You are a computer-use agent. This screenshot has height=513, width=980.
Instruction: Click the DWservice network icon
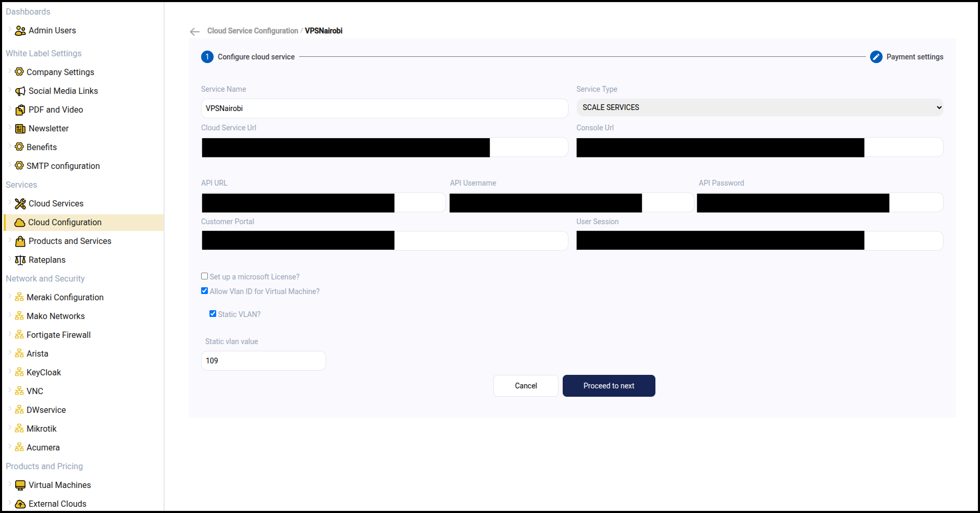(x=19, y=410)
